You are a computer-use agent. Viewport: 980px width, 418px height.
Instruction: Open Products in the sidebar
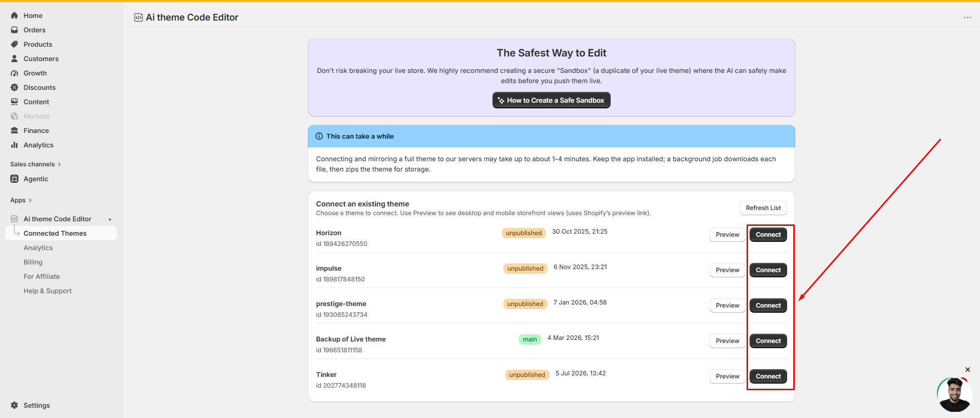click(38, 44)
